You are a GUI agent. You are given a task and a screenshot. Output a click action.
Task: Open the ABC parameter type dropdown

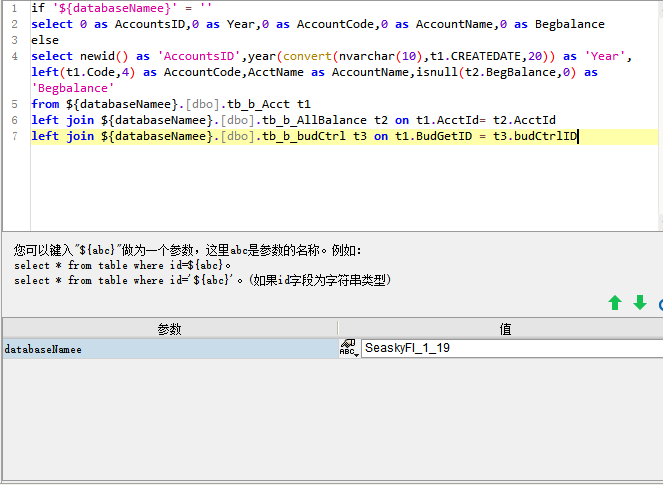(x=349, y=348)
